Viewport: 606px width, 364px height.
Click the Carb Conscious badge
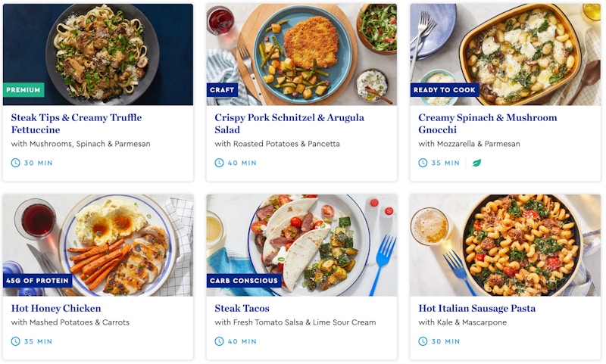click(x=244, y=281)
